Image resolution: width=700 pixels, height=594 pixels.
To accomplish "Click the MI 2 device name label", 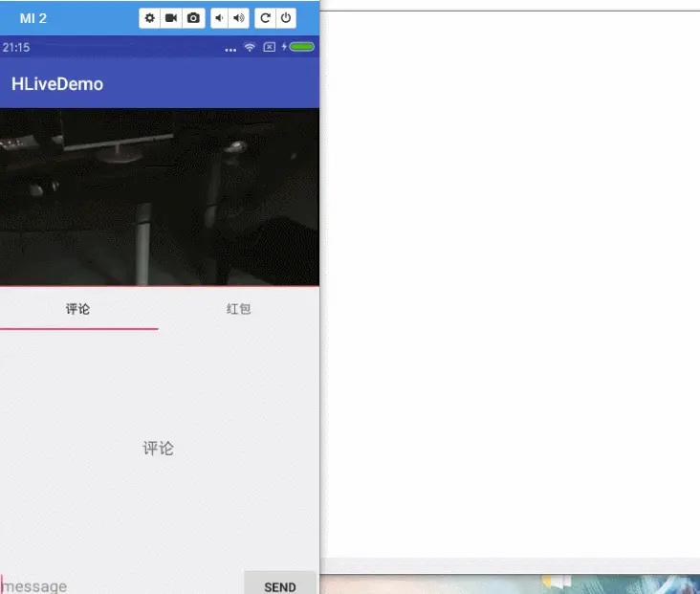I will pos(33,18).
